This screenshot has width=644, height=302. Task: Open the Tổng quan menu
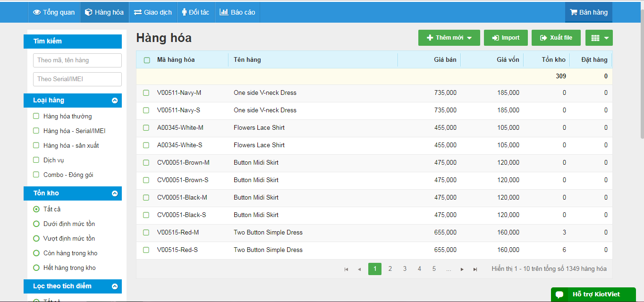point(54,12)
